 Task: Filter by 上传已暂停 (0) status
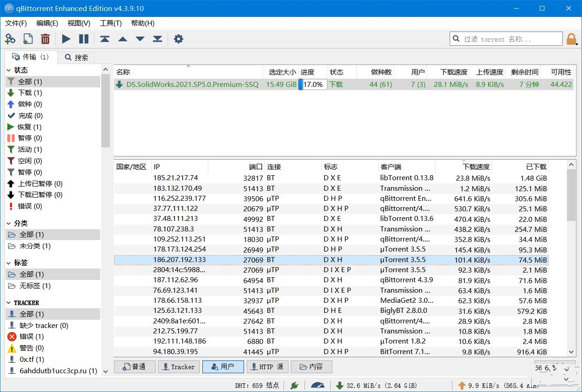53,183
